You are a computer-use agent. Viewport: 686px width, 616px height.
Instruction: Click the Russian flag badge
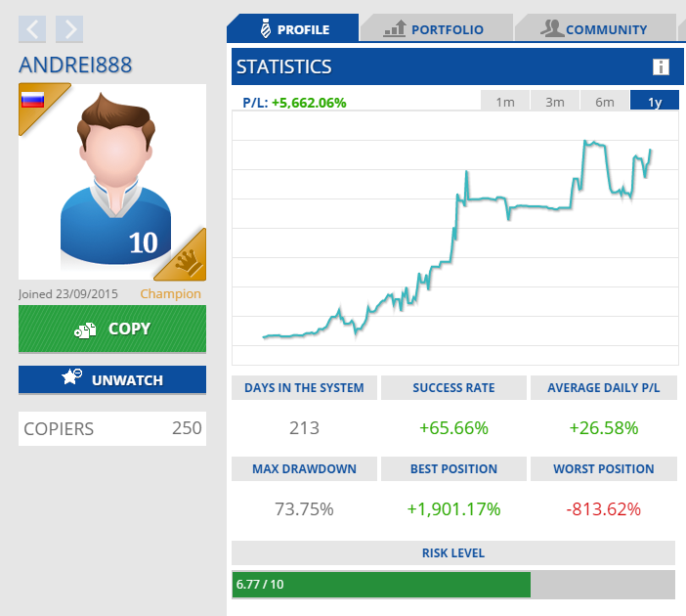tap(35, 100)
